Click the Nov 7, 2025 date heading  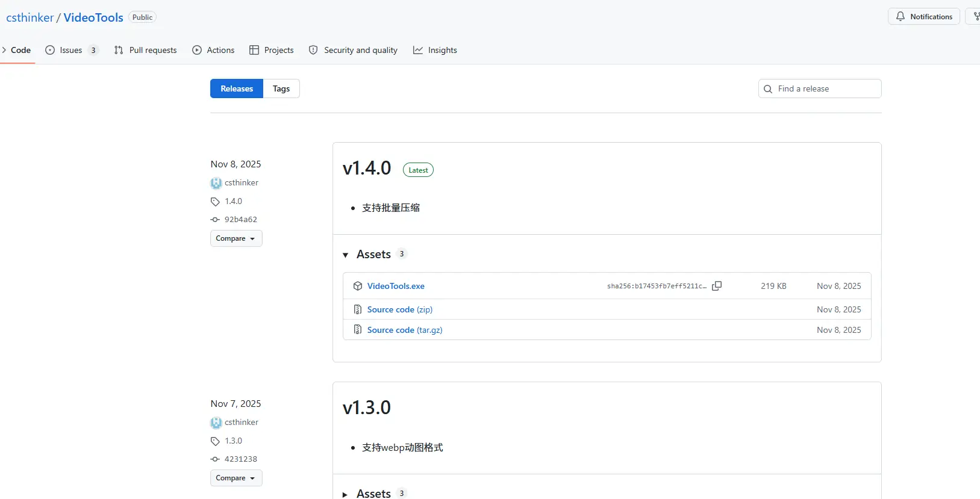[x=236, y=404]
